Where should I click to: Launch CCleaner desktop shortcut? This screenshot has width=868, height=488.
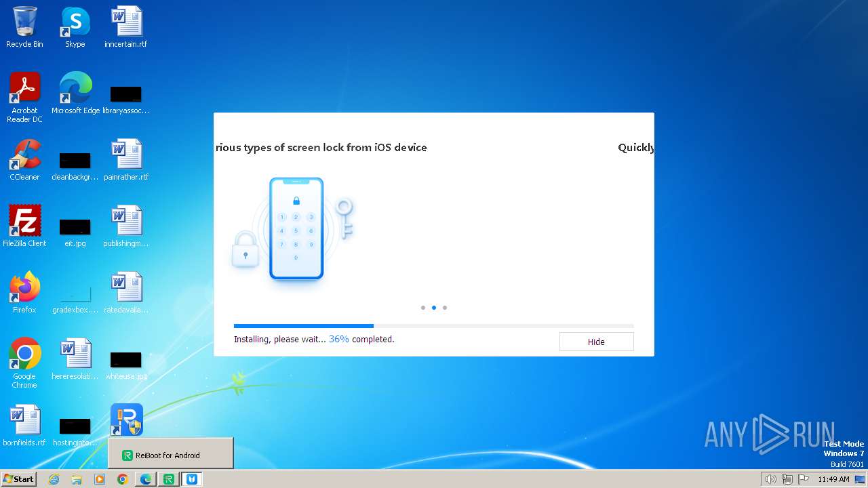point(24,160)
